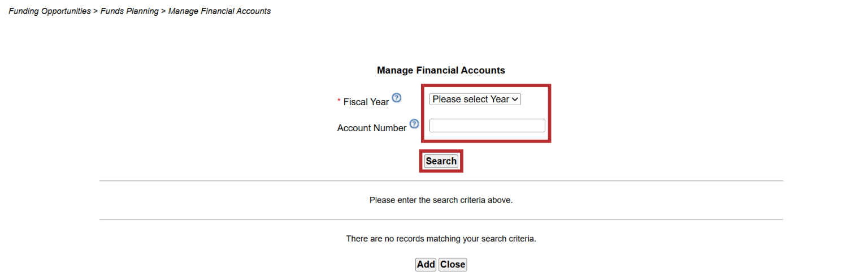Click the Add button
Screen dimensions: 868x276
coord(426,264)
